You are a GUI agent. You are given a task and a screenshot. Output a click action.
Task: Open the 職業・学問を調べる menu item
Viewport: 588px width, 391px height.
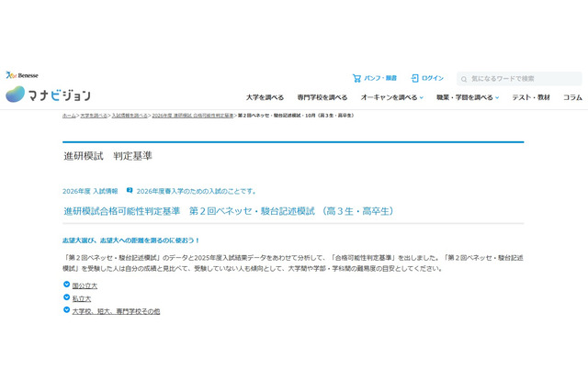pos(465,97)
